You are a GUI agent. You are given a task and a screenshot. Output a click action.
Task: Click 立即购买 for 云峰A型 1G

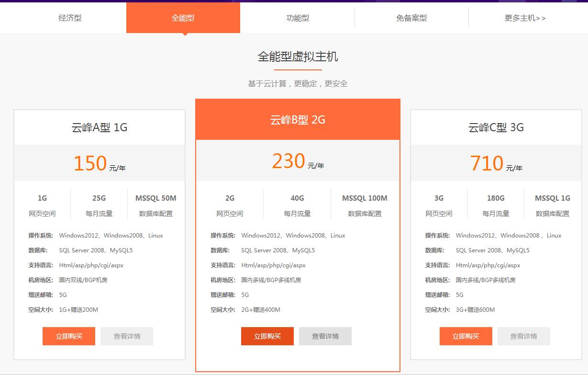(69, 336)
